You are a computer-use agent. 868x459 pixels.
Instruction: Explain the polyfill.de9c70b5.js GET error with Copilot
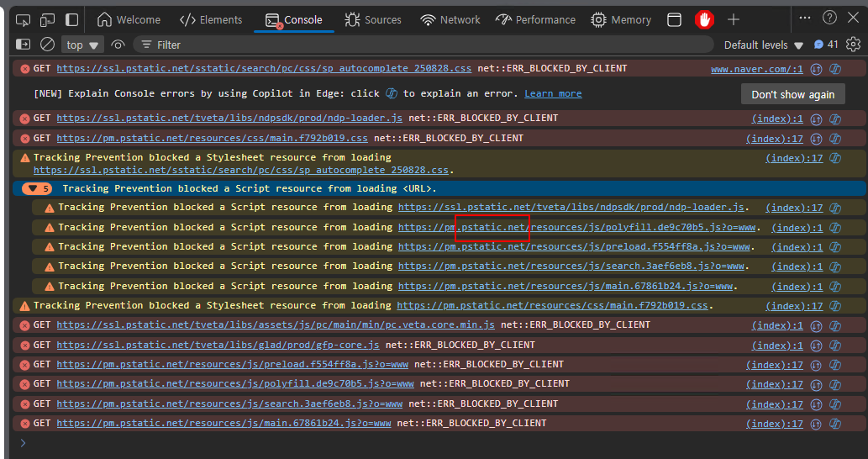835,384
